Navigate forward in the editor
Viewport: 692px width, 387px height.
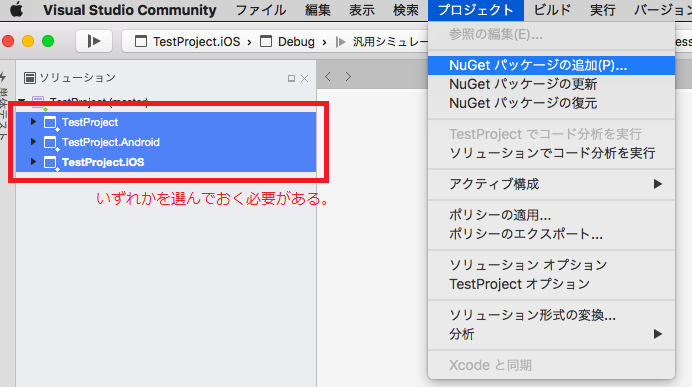point(348,76)
